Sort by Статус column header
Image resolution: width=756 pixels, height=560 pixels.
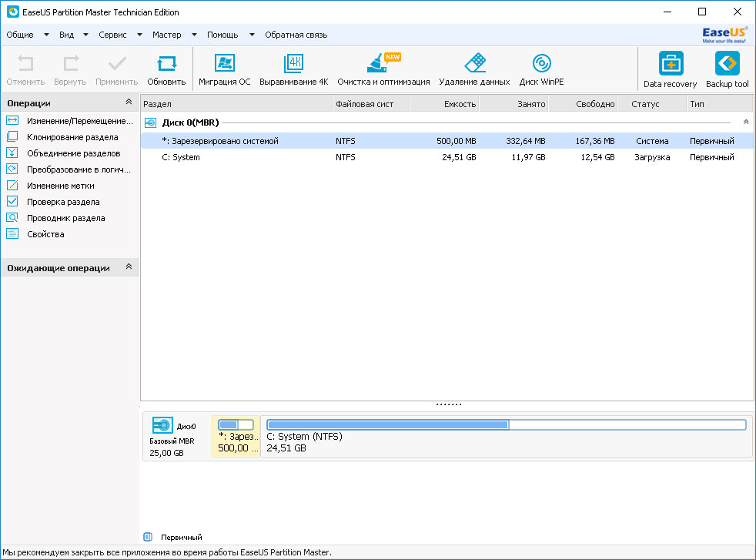(652, 104)
